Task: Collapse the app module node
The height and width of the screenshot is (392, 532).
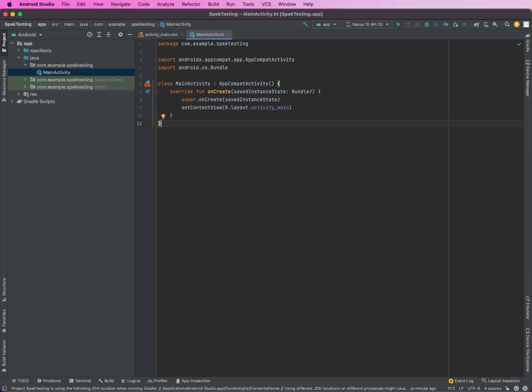Action: click(x=12, y=43)
